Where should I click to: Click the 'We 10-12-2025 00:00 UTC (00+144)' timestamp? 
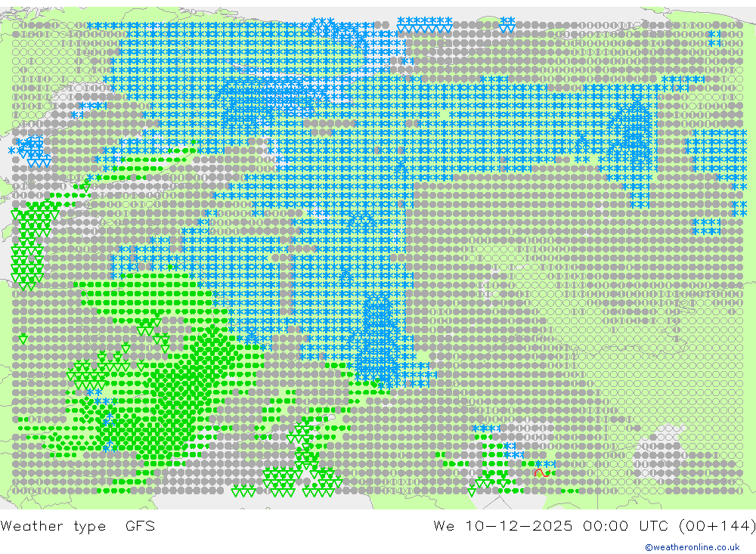tap(594, 525)
